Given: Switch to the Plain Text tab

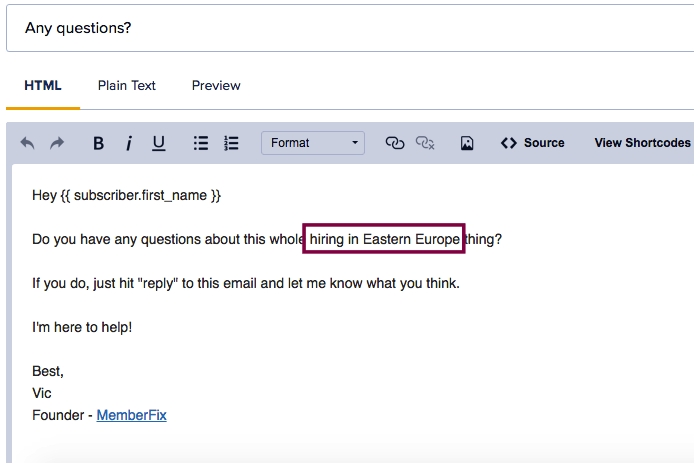Looking at the screenshot, I should 127,86.
